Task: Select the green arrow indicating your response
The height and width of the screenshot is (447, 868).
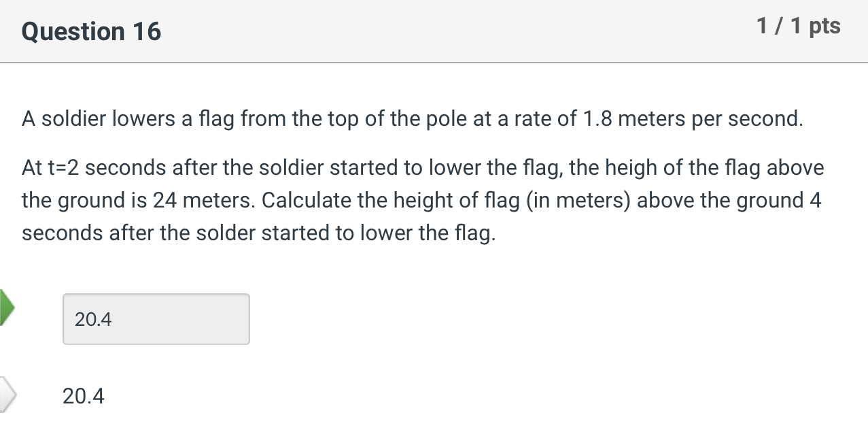Action: pos(5,306)
